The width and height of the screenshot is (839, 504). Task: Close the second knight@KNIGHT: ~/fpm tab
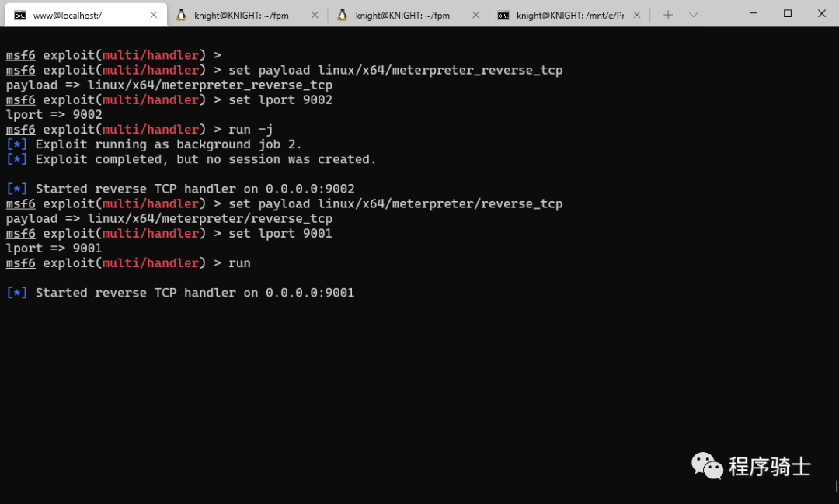pyautogui.click(x=475, y=15)
